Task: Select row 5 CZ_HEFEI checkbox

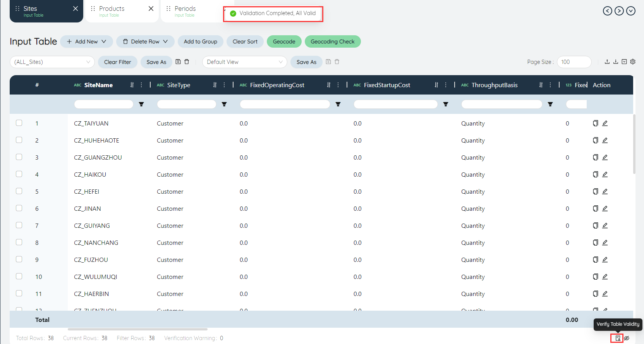Action: (19, 191)
